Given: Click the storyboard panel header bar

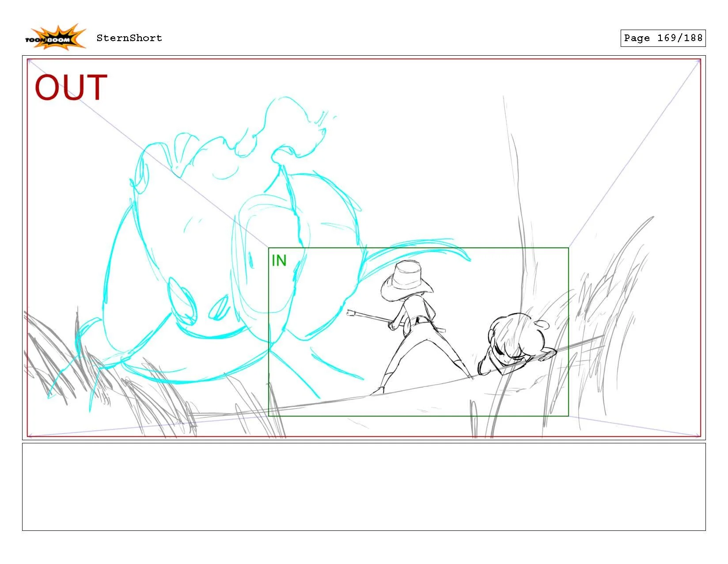Looking at the screenshot, I should tap(364, 38).
